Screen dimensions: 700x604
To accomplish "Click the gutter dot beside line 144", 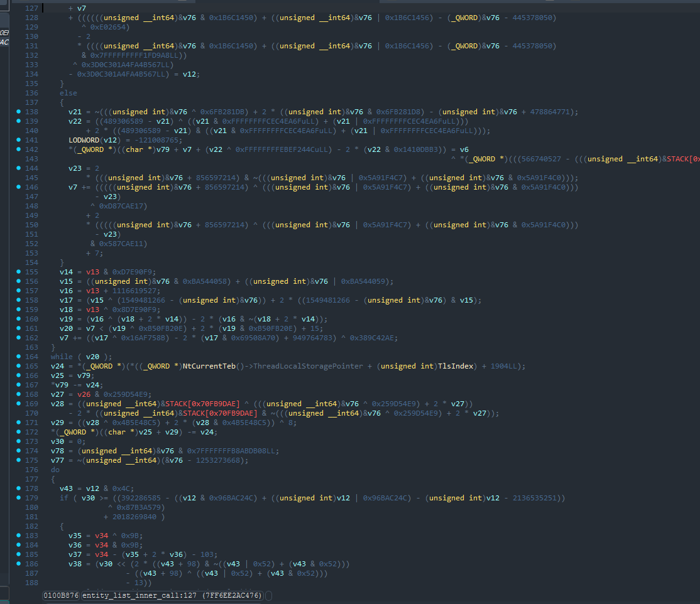I will click(19, 168).
